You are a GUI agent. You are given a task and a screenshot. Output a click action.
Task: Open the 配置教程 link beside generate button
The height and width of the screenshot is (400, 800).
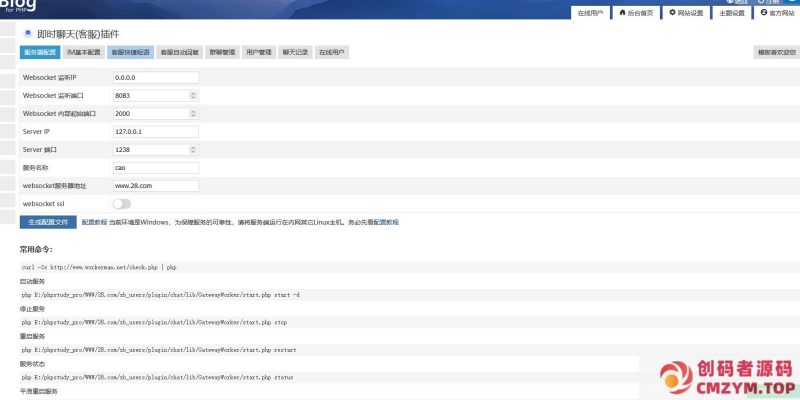(93, 222)
